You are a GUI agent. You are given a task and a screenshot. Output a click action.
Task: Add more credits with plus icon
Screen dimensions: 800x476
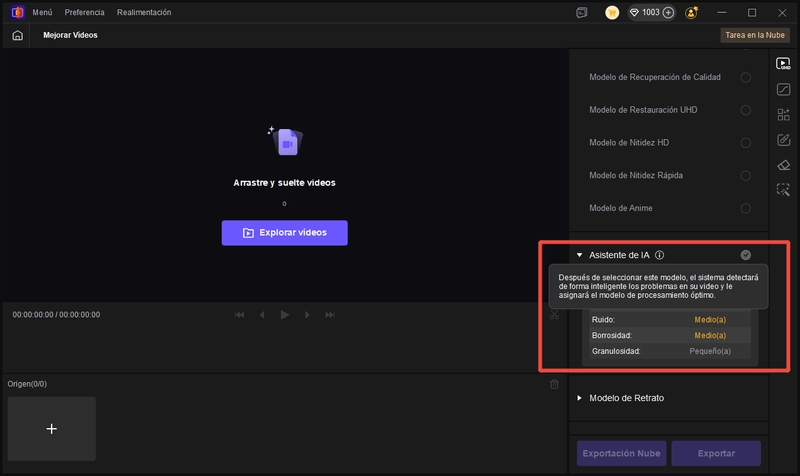click(x=668, y=13)
